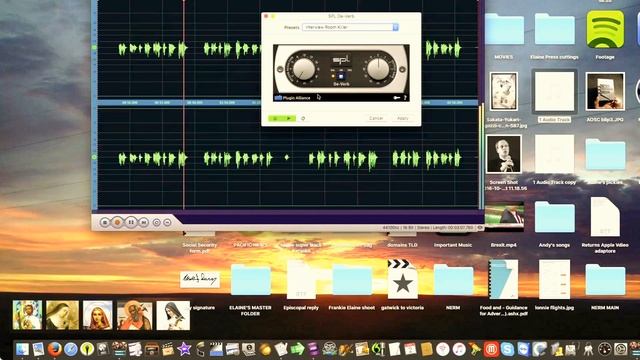
Task: Click the Stop transport button
Action: 105,222
